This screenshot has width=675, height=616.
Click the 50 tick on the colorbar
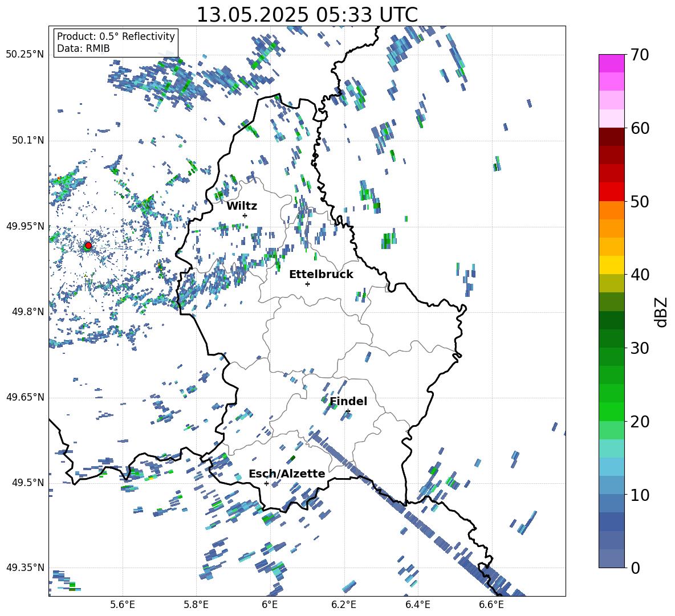pyautogui.click(x=640, y=201)
